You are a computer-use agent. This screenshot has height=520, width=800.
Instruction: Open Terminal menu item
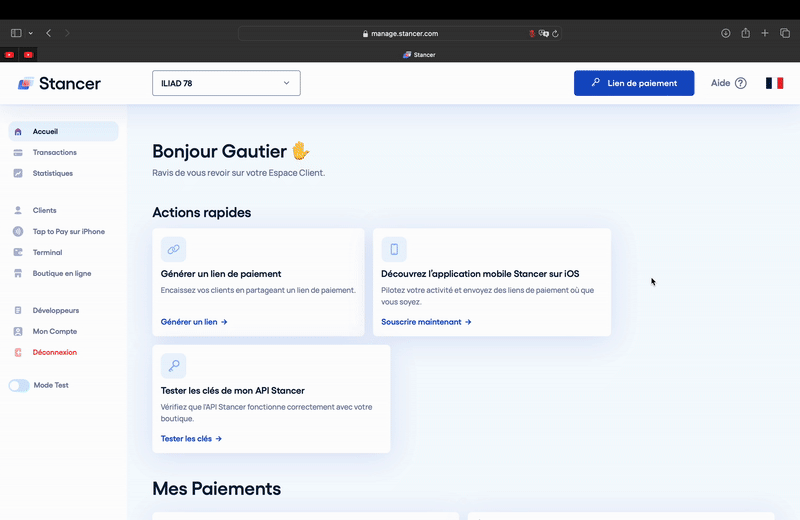[47, 252]
